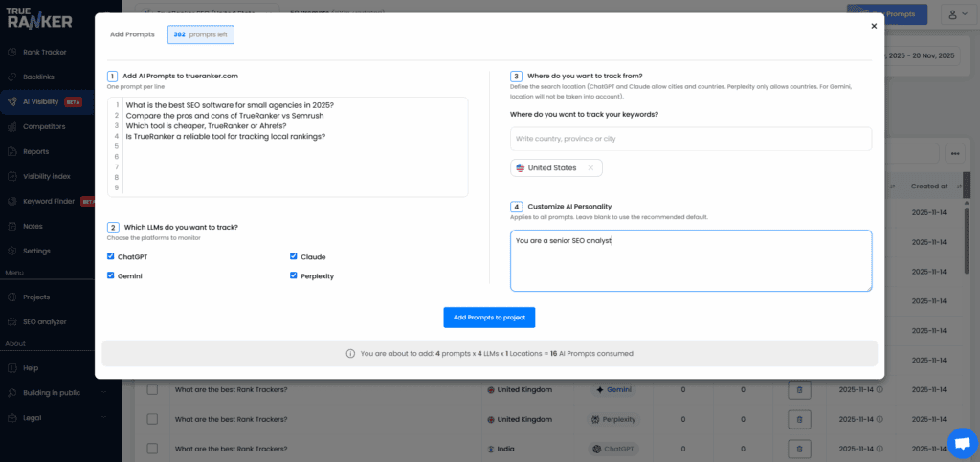Image resolution: width=980 pixels, height=462 pixels.
Task: Open the Competitors section in the sidebar
Action: pos(44,126)
